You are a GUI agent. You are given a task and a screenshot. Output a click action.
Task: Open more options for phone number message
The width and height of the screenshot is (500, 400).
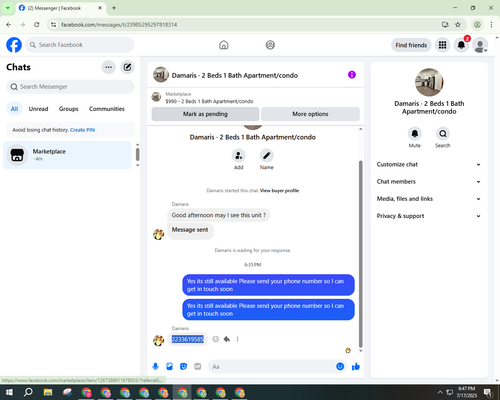pos(237,339)
